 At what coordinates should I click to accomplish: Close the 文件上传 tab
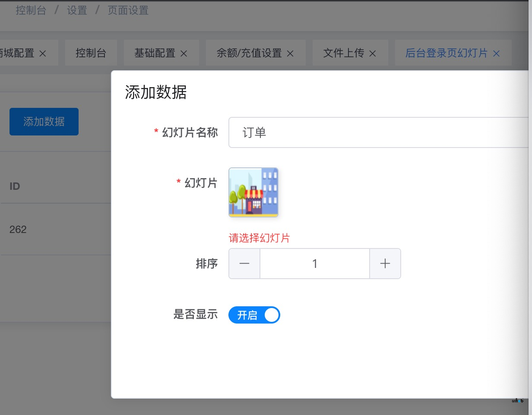373,53
